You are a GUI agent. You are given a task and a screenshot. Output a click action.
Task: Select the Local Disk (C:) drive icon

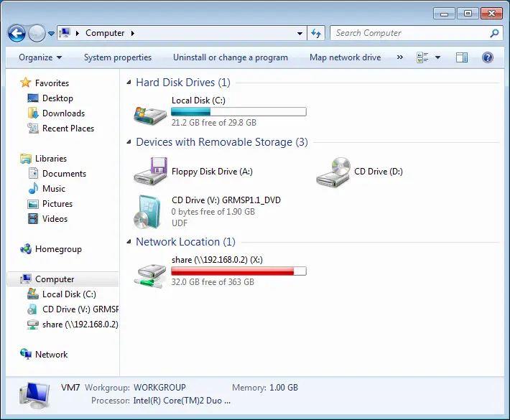[x=150, y=116]
